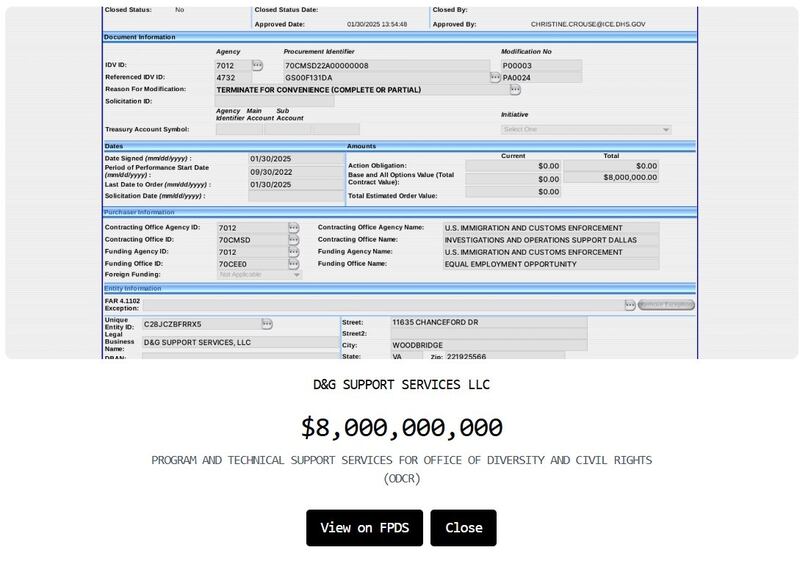This screenshot has width=800, height=561.
Task: Open the Funding Agency ID lookup ellipsis
Action: 294,252
